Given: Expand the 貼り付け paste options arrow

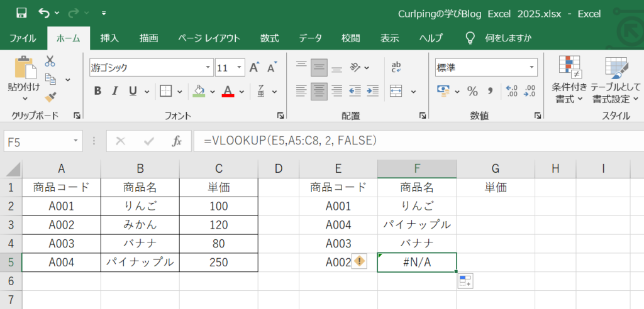Looking at the screenshot, I should click(x=25, y=98).
